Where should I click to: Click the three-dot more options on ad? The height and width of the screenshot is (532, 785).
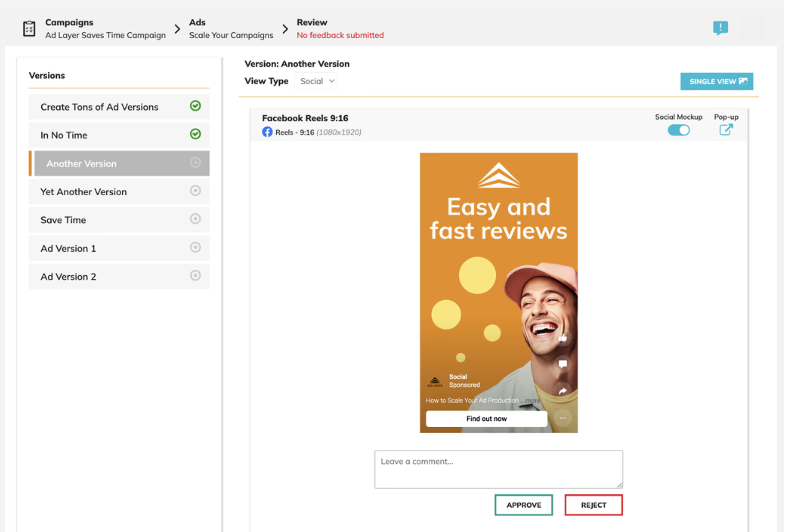pyautogui.click(x=562, y=418)
